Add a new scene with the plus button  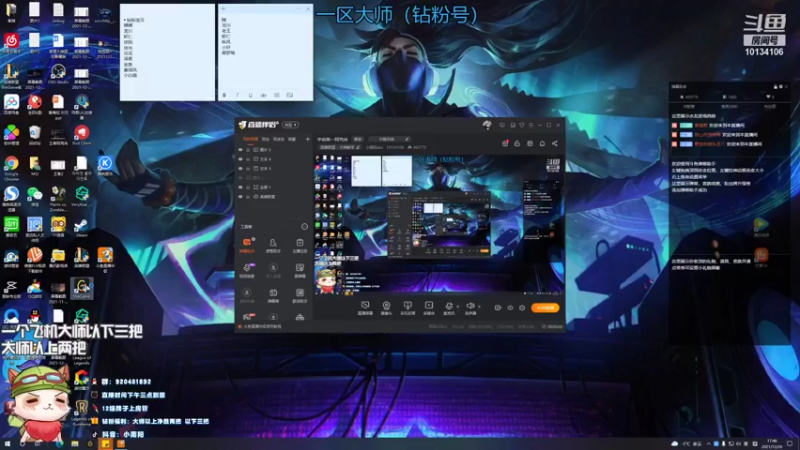pos(307,139)
